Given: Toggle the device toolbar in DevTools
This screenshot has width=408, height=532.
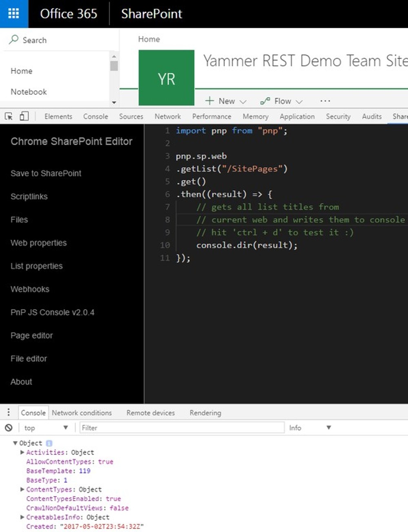Looking at the screenshot, I should pyautogui.click(x=24, y=116).
